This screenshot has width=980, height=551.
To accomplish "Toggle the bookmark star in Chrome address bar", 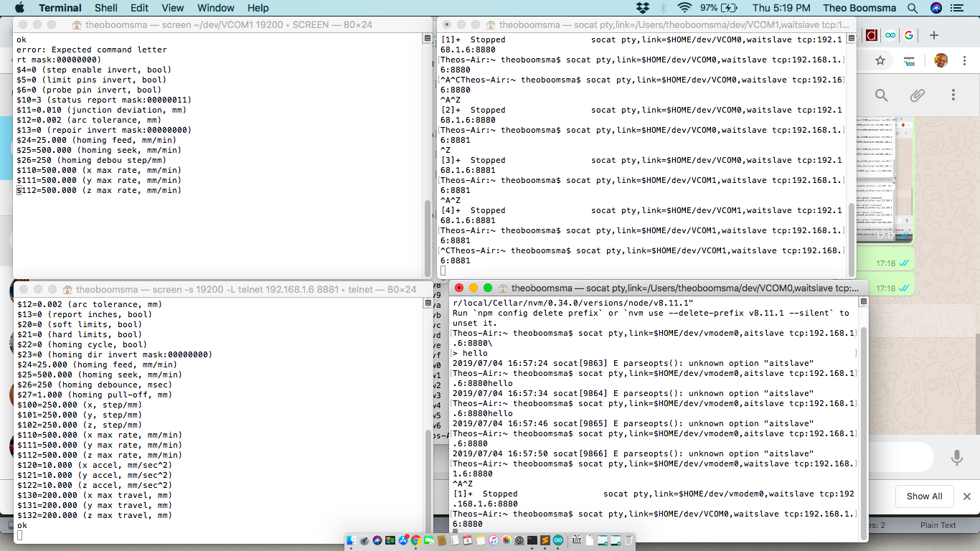I will 880,60.
